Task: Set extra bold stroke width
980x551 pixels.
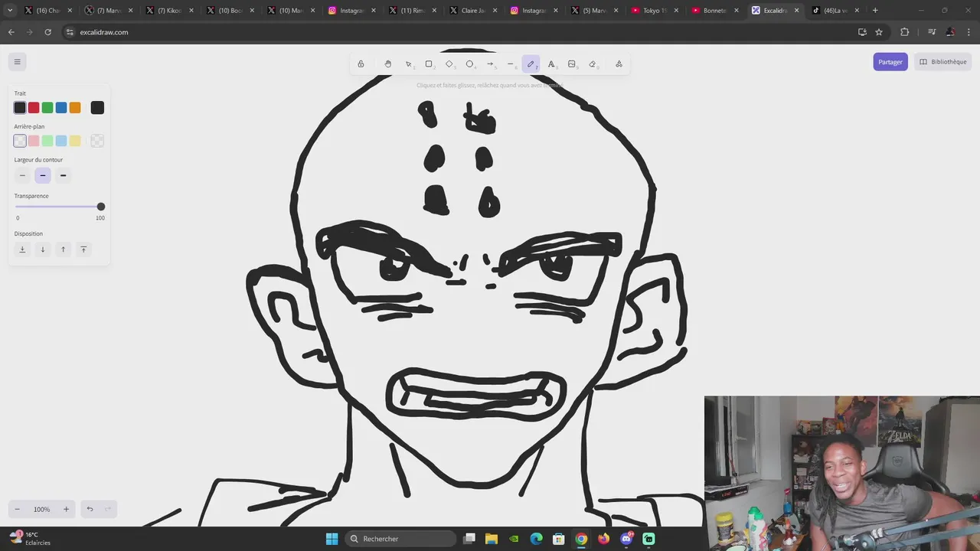Action: pos(63,175)
